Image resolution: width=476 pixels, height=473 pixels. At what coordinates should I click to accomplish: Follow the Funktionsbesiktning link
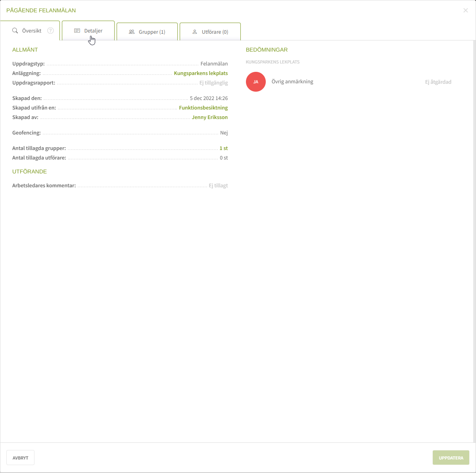click(203, 108)
